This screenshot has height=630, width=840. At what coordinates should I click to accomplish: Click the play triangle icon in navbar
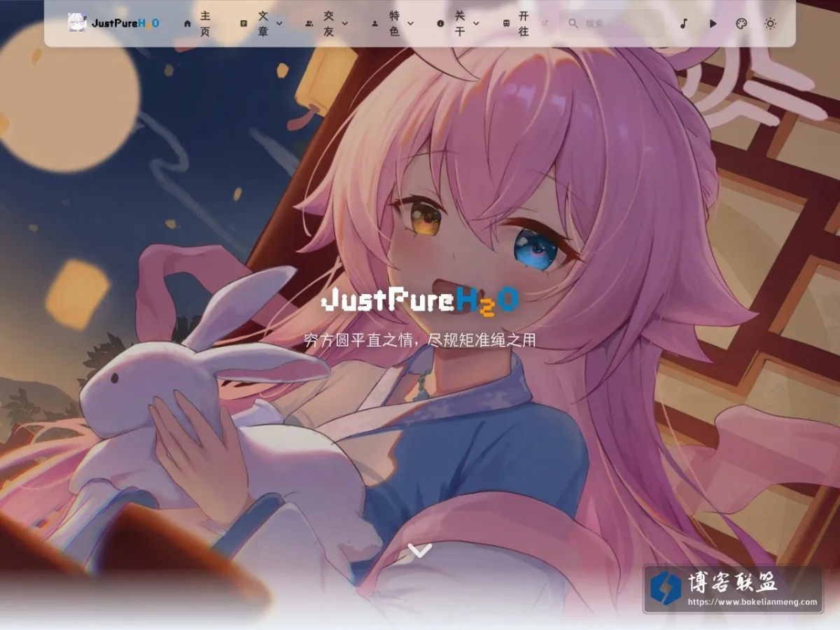click(x=713, y=23)
